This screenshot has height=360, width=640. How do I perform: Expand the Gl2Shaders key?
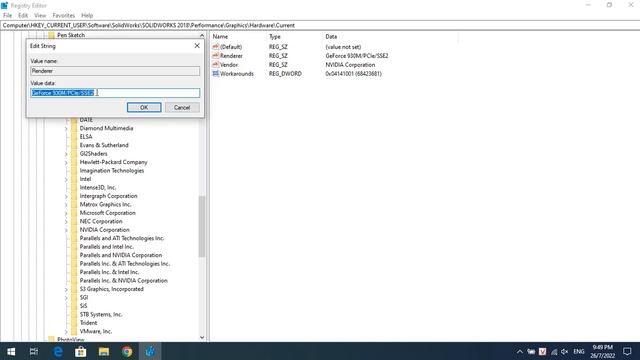pos(66,154)
